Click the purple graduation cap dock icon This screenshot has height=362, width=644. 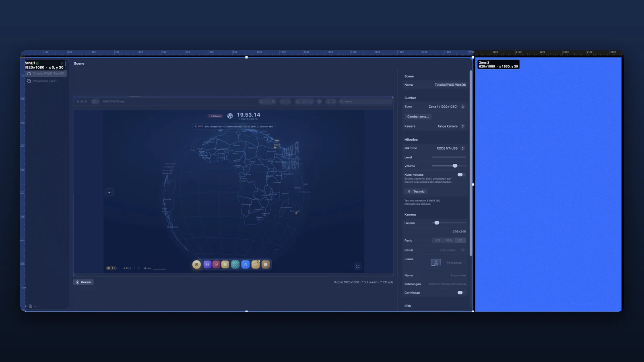(x=207, y=265)
